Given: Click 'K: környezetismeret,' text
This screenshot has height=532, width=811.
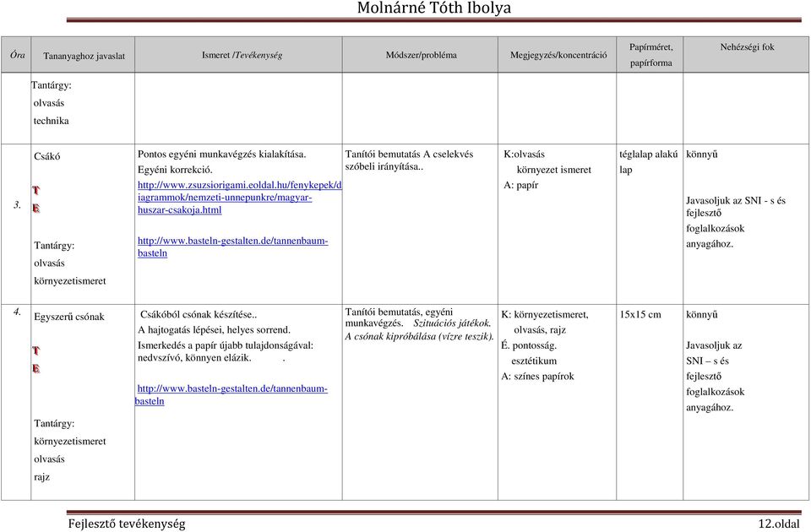Looking at the screenshot, I should tap(545, 314).
